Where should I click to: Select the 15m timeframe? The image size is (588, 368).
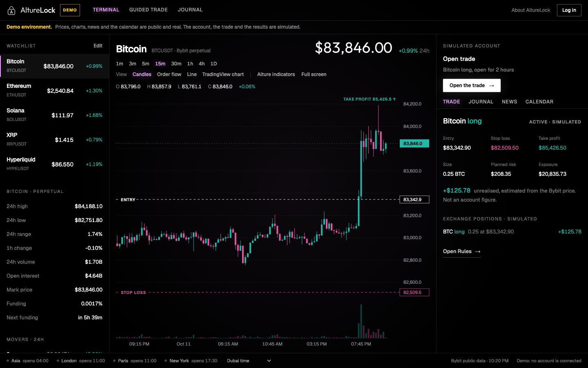click(160, 64)
